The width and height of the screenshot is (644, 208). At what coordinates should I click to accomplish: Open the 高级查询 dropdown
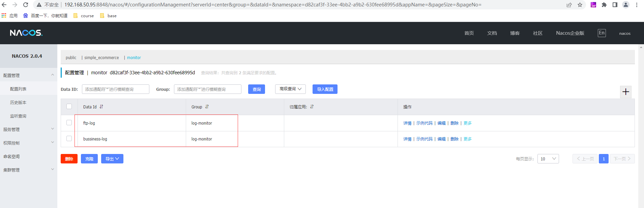[290, 89]
